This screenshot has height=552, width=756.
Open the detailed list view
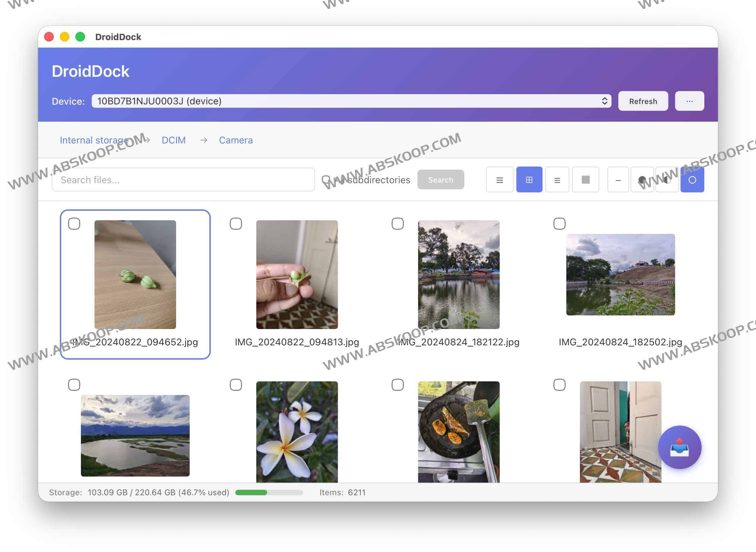tap(557, 179)
